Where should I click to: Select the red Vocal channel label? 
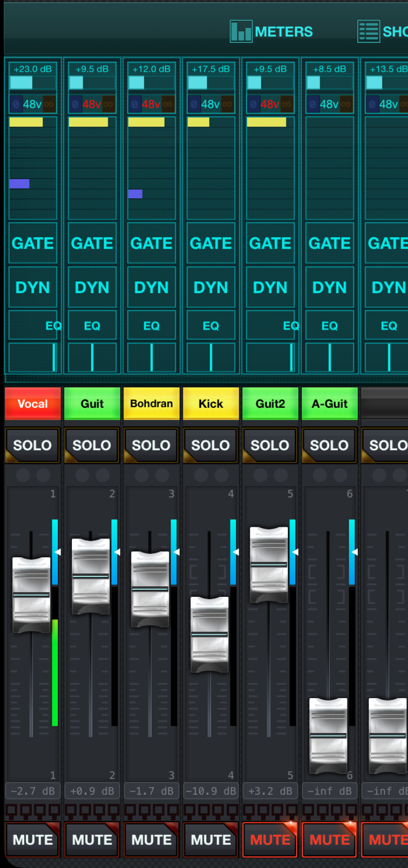33,403
